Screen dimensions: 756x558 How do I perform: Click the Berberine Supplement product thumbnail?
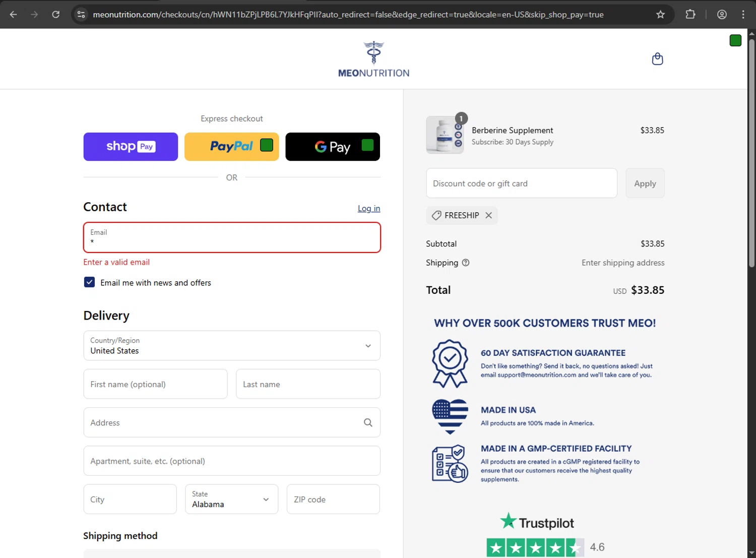pos(445,135)
